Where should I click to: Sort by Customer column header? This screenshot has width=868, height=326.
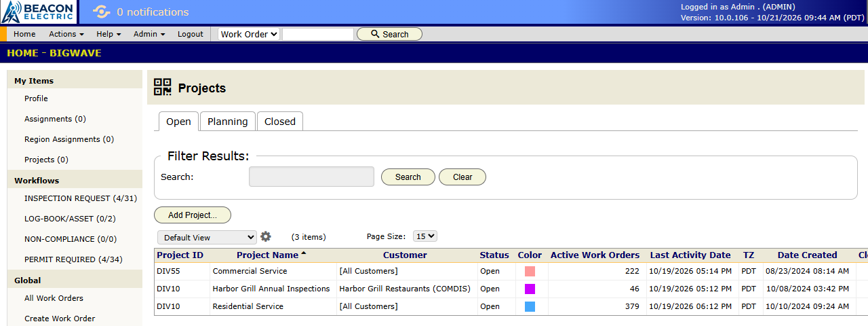tap(405, 255)
